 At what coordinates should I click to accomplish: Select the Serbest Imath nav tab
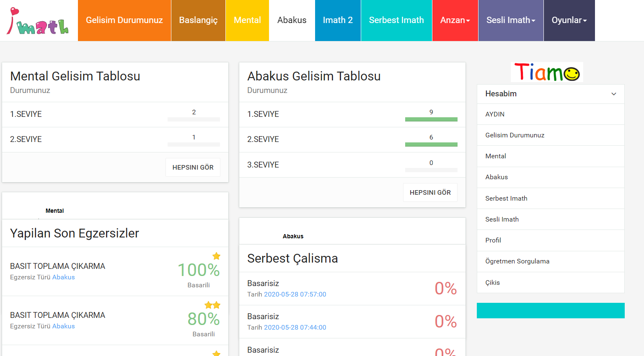[396, 20]
